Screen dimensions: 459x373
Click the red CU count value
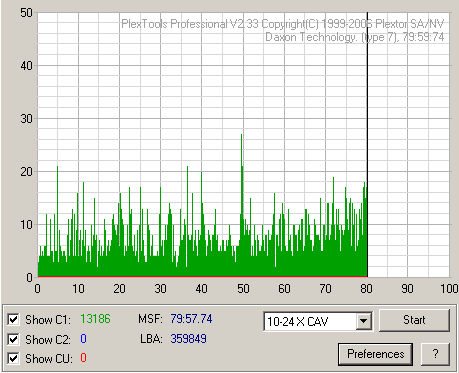83,358
